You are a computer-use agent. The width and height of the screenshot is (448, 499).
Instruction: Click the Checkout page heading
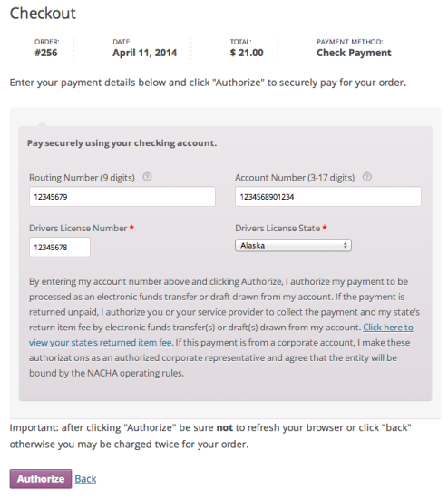(x=43, y=14)
